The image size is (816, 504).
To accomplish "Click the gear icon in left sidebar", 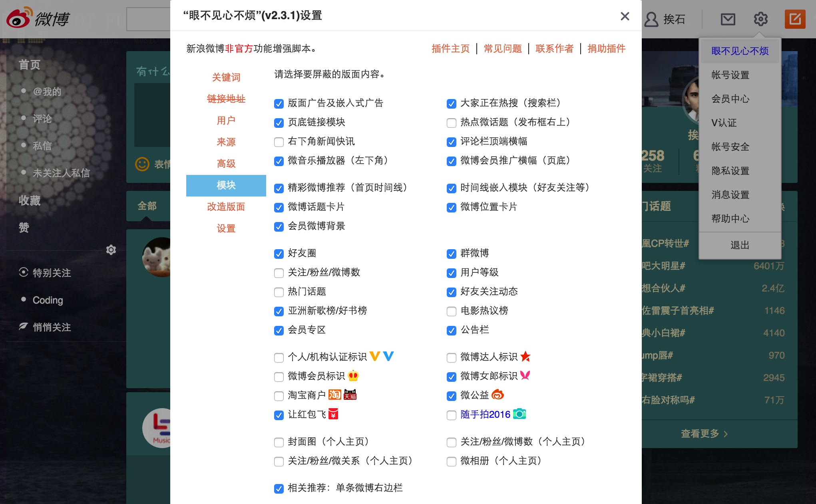I will pos(111,250).
